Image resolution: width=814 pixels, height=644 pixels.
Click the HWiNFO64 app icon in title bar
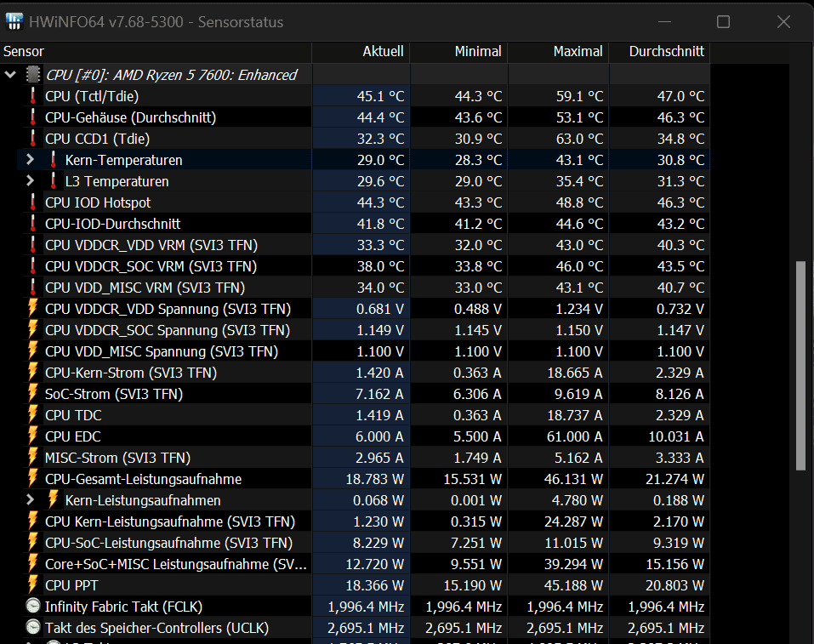(14, 21)
